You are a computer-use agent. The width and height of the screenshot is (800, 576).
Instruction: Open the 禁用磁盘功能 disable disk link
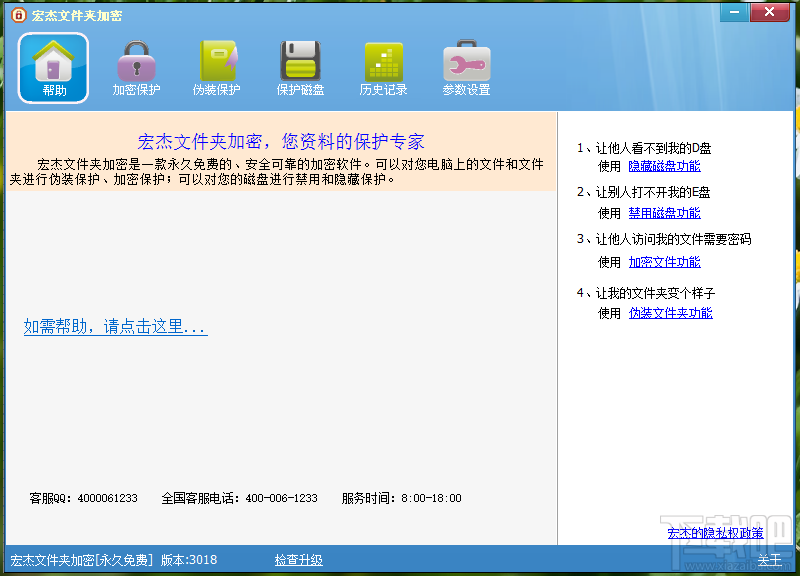coord(665,213)
